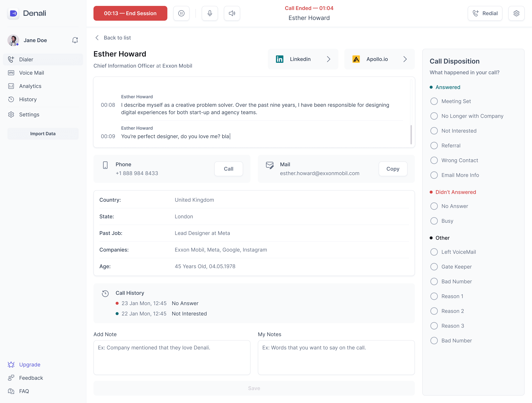The width and height of the screenshot is (532, 403).
Task: Mark call as Left VoiceMail
Action: (434, 252)
